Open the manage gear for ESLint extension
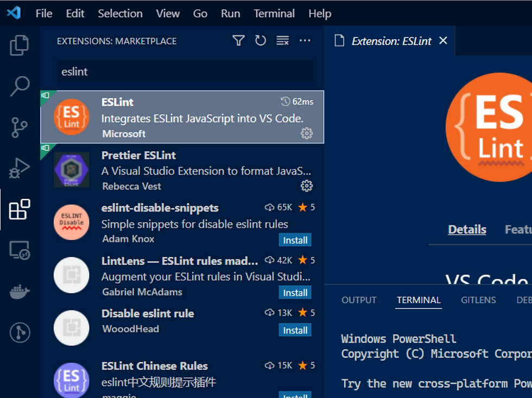Screen dimensions: 532x398 307,133
